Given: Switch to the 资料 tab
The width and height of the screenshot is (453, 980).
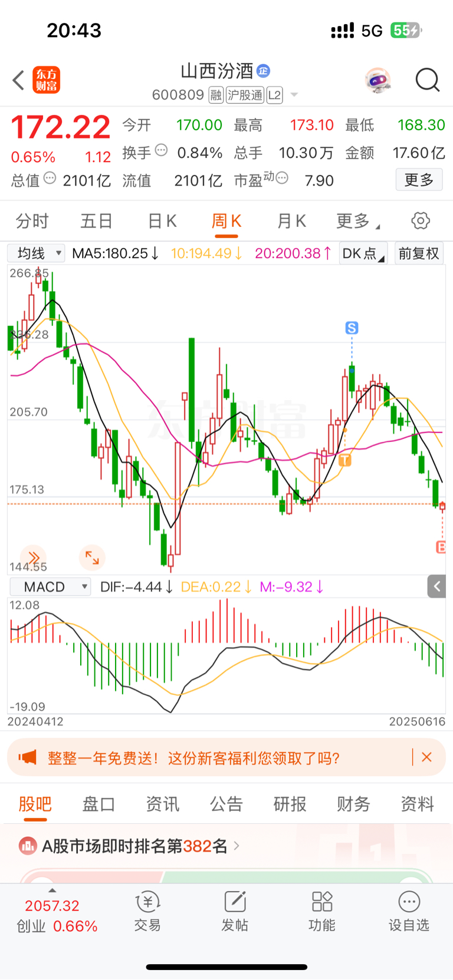Looking at the screenshot, I should [x=417, y=804].
